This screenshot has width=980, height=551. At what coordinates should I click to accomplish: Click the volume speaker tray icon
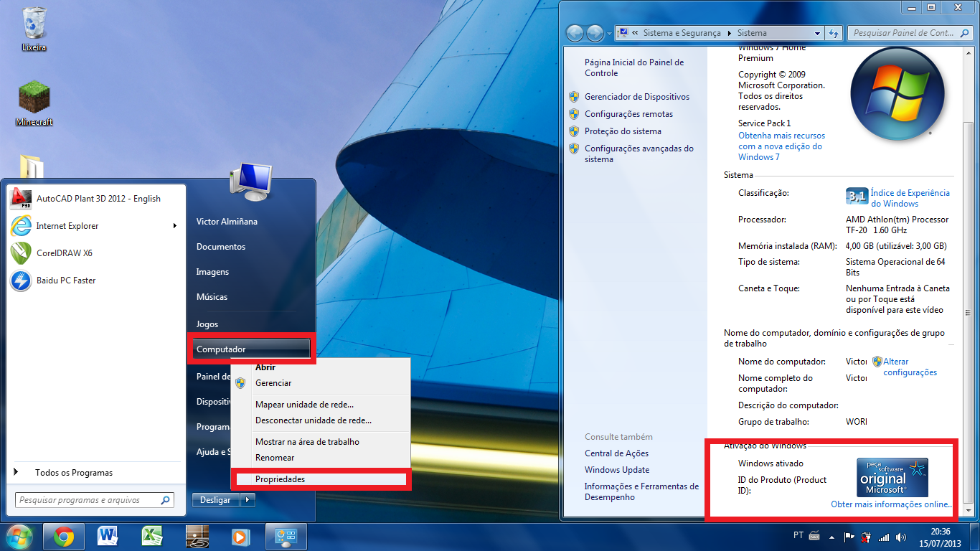coord(900,537)
